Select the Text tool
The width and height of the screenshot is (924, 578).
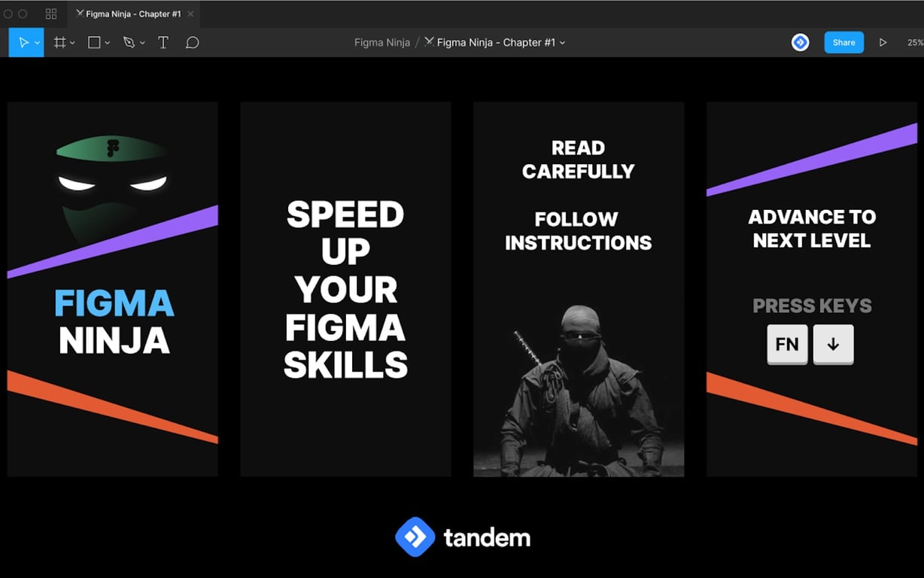coord(163,43)
